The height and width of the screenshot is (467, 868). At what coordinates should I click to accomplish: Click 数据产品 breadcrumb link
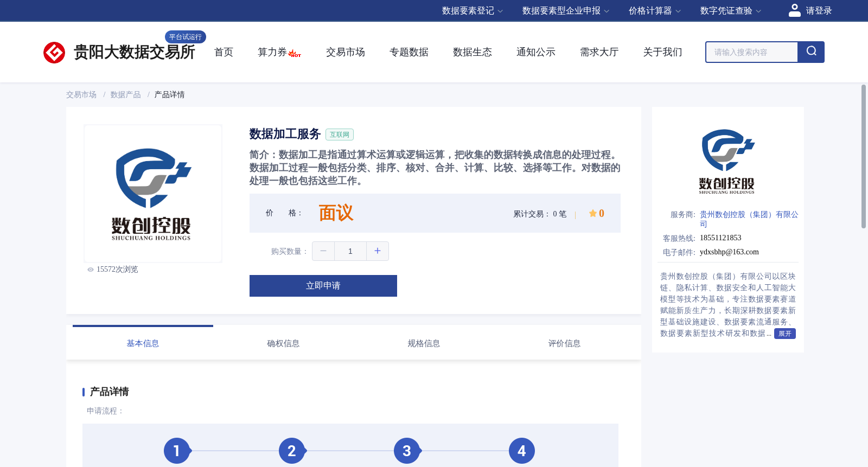pyautogui.click(x=126, y=95)
